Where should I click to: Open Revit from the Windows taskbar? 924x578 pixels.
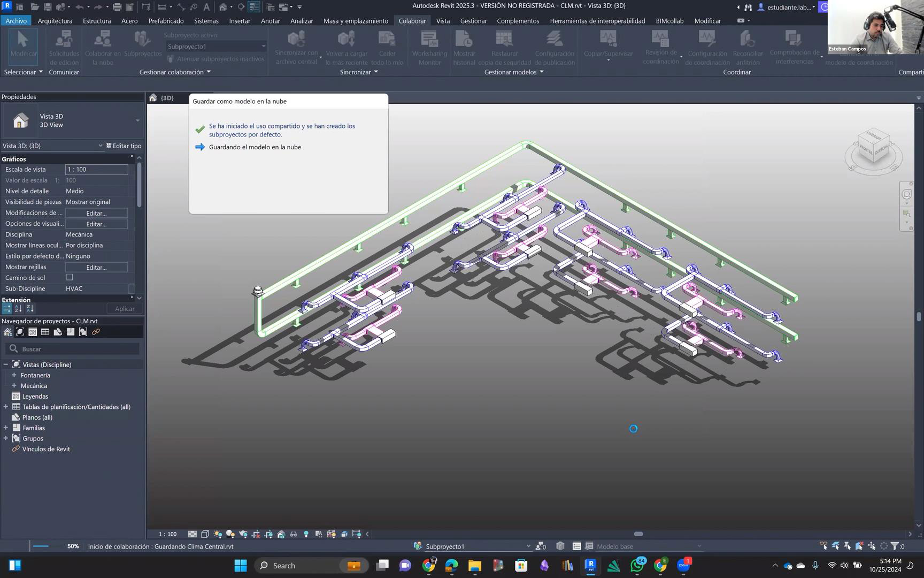pyautogui.click(x=590, y=565)
